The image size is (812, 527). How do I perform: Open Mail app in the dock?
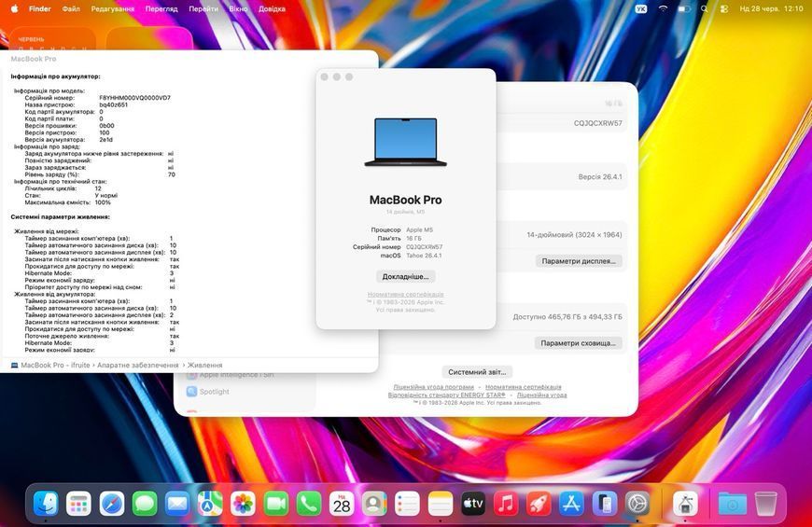tap(177, 503)
